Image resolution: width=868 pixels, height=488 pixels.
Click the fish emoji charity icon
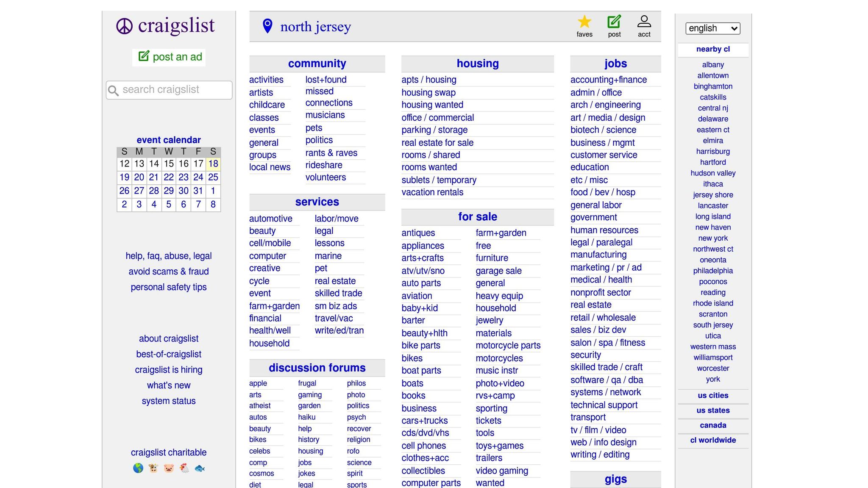click(x=200, y=468)
